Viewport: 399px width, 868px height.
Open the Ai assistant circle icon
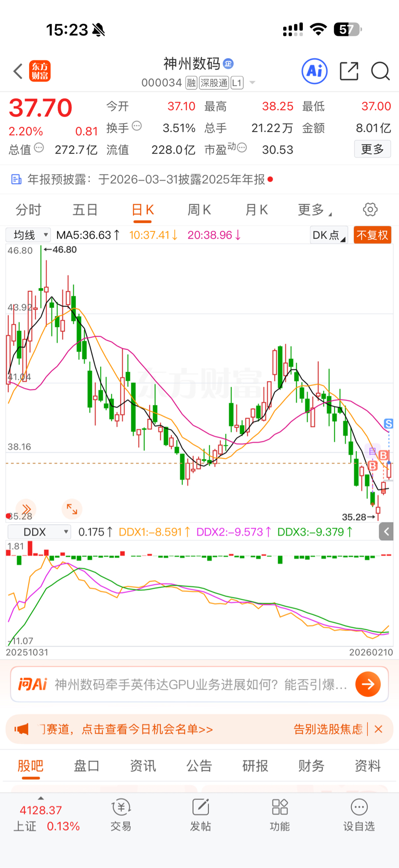point(315,71)
